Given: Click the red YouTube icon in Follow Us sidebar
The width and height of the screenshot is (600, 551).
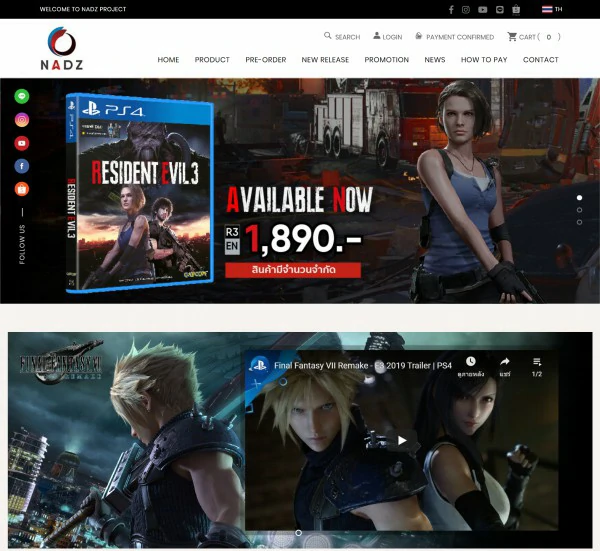Looking at the screenshot, I should point(22,143).
